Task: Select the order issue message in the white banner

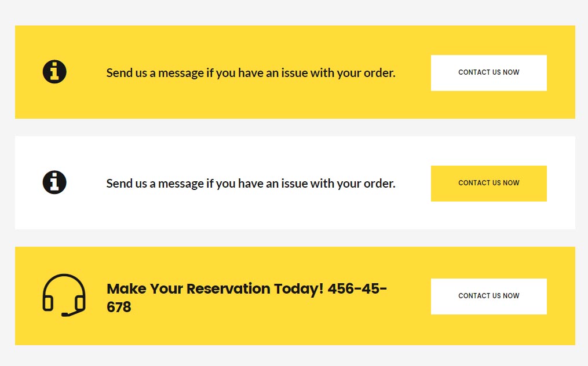Action: tap(251, 184)
